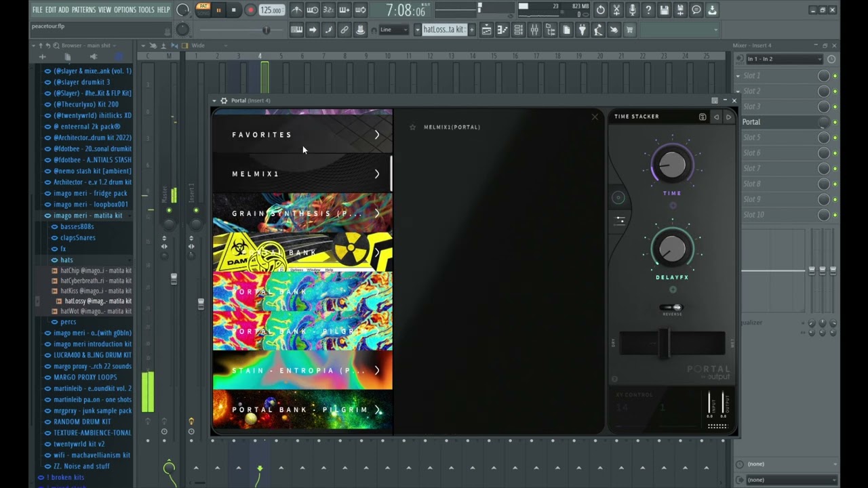Open the playlist view icon
The width and height of the screenshot is (868, 488).
(486, 30)
